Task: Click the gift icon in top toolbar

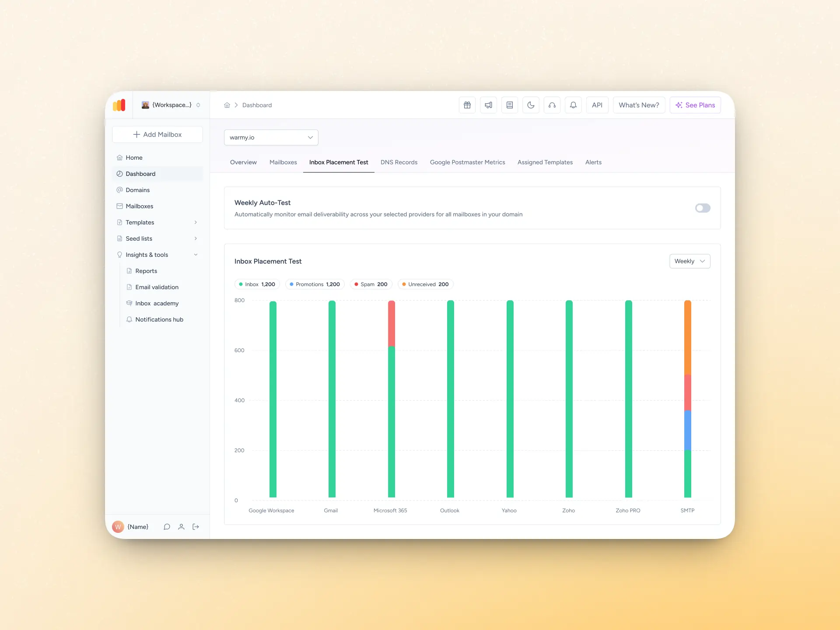Action: click(467, 105)
